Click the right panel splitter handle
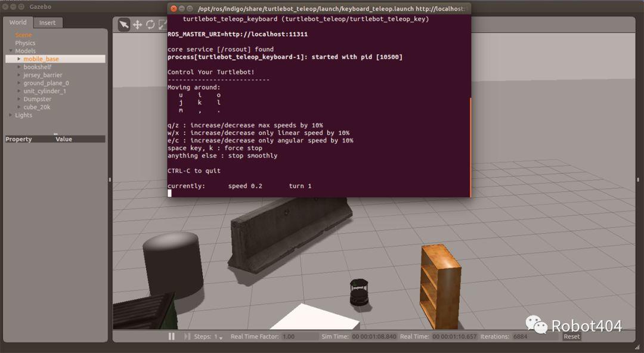 pos(638,179)
